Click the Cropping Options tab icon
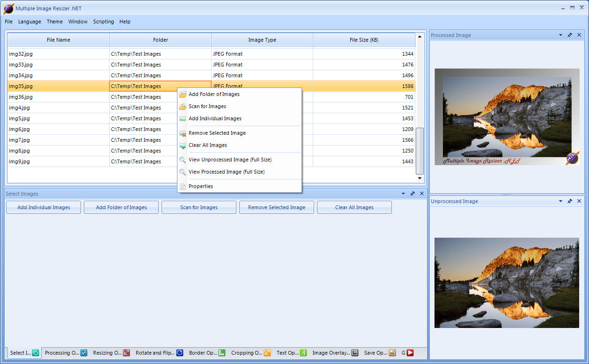Viewport: 589px width, 364px height. pos(267,353)
